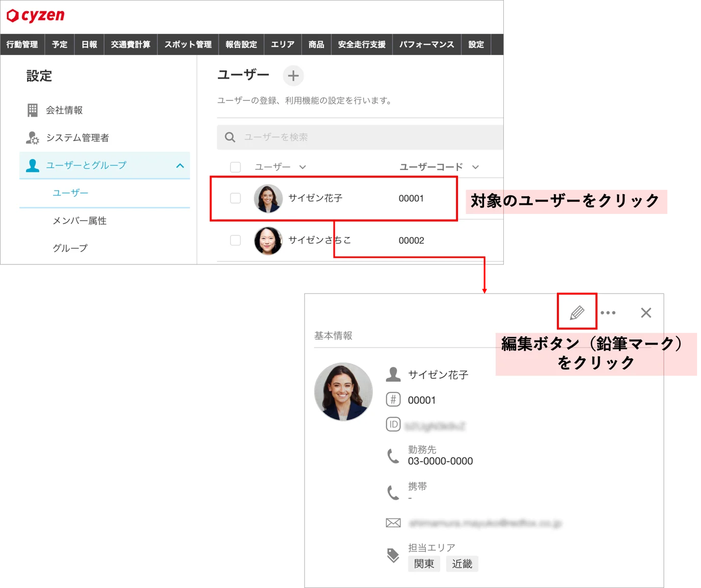This screenshot has height=588, width=701.
Task: Check the box for サイゼン花子
Action: tap(235, 198)
